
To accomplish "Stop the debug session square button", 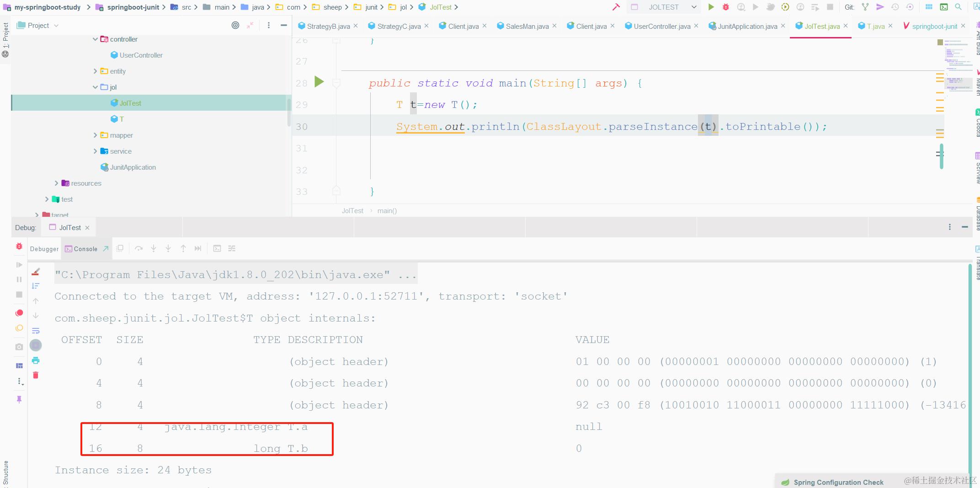I will (x=19, y=295).
